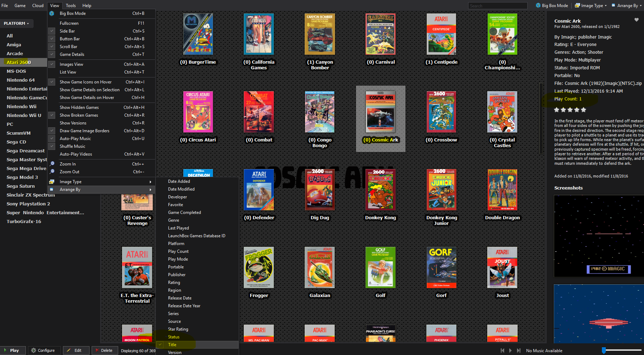
Task: Click the previous track music icon
Action: (x=502, y=350)
